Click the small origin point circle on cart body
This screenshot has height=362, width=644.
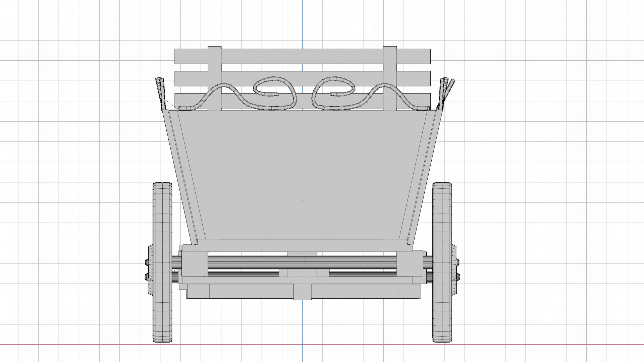coord(302,201)
